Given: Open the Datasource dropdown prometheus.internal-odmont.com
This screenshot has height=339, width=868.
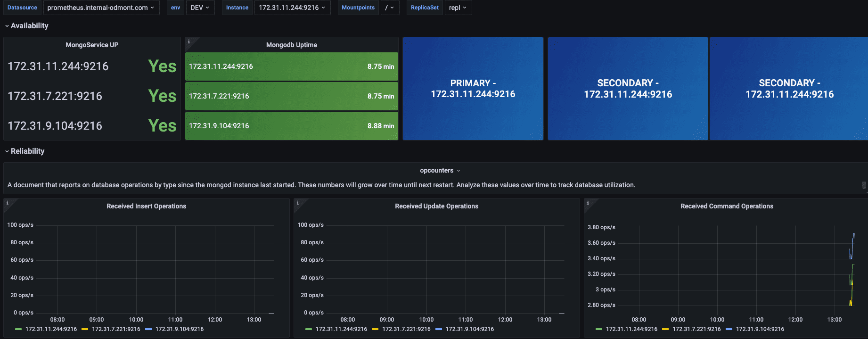Looking at the screenshot, I should pos(101,8).
